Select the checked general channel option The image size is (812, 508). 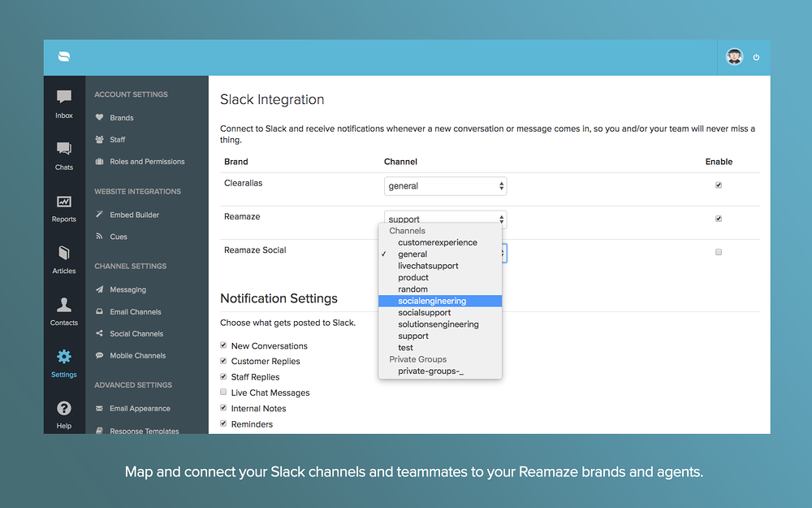click(440, 254)
